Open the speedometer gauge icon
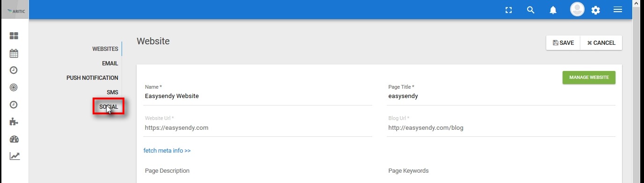Viewport: 644px width, 183px height. pyautogui.click(x=14, y=139)
